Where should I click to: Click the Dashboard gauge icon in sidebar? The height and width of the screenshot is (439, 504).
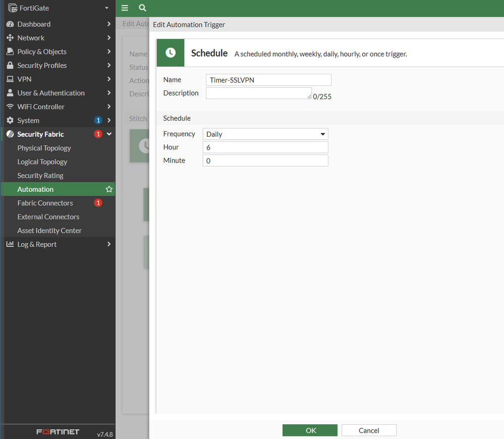click(10, 24)
